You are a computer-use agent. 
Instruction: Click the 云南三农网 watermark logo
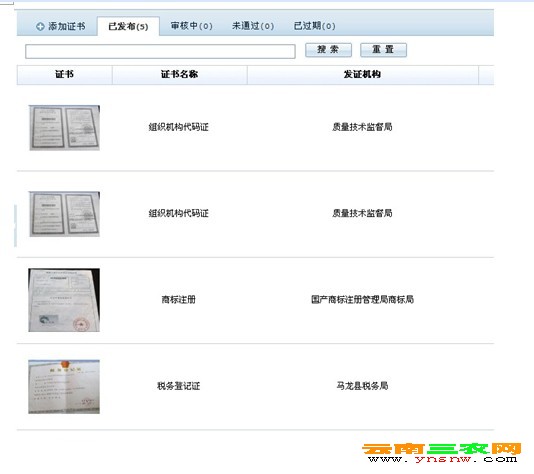442,453
